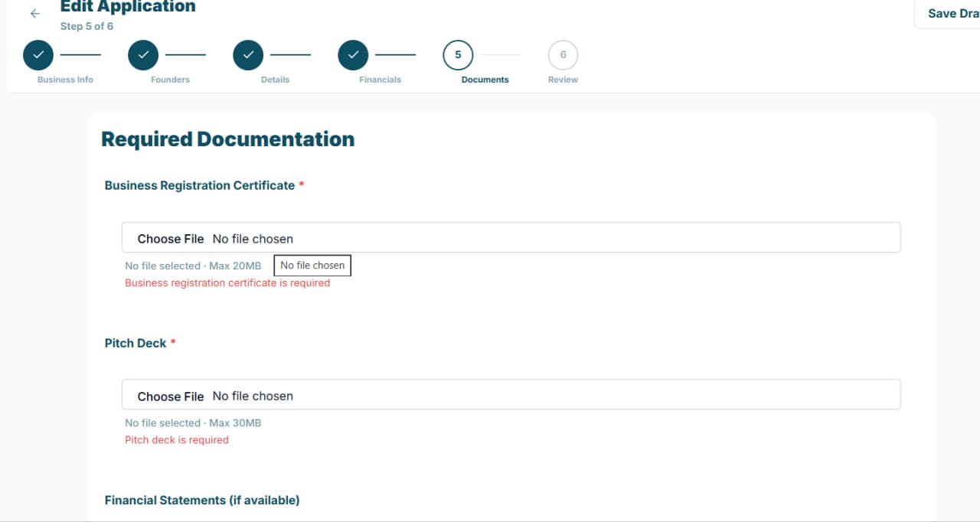This screenshot has width=980, height=522.
Task: Click the "Pitch deck is required" error
Action: click(x=177, y=440)
